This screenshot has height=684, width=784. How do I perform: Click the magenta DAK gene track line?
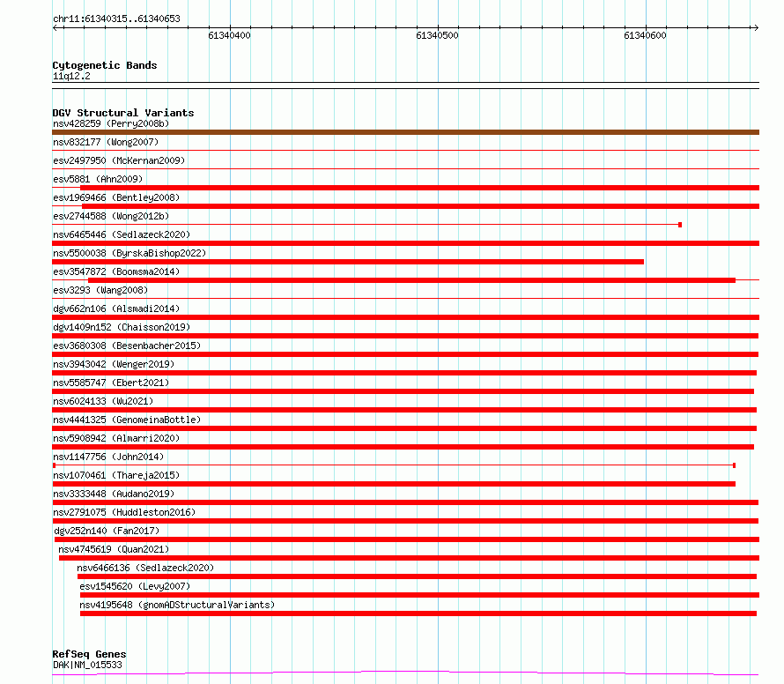click(x=405, y=673)
